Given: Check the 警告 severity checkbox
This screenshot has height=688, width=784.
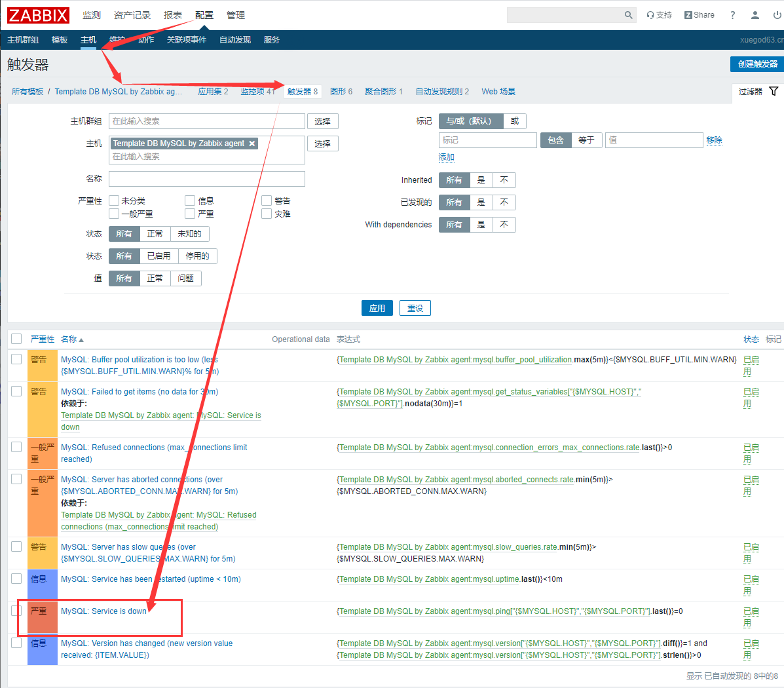Looking at the screenshot, I should coord(267,201).
